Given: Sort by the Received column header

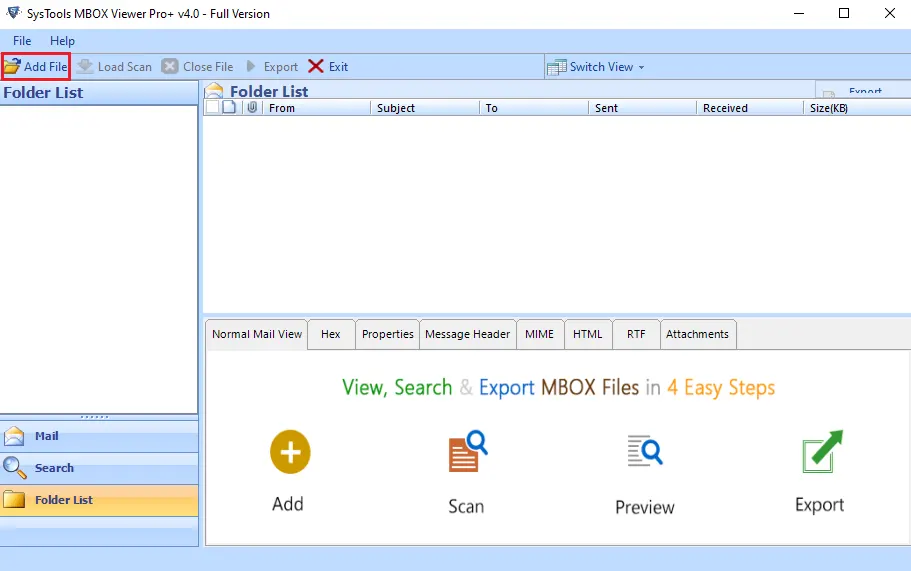Looking at the screenshot, I should tap(749, 108).
